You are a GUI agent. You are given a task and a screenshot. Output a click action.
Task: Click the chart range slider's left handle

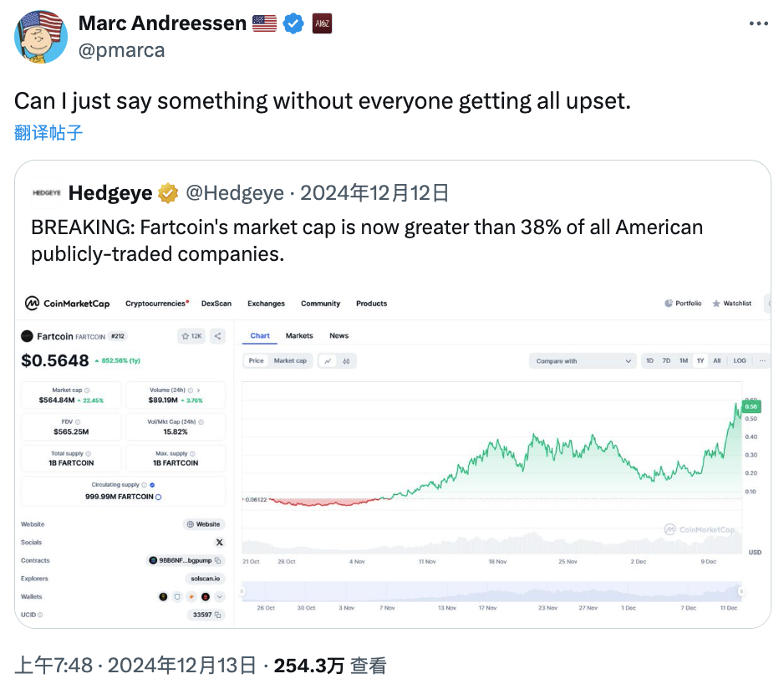242,591
